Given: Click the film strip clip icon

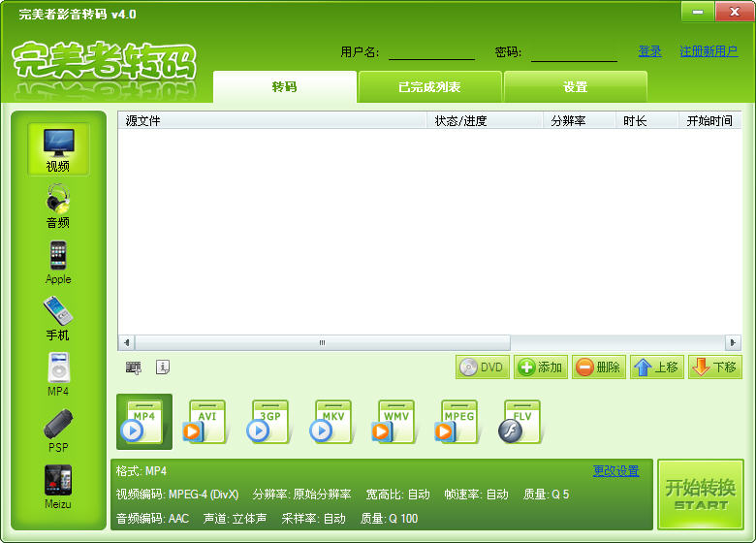Looking at the screenshot, I should click(134, 367).
